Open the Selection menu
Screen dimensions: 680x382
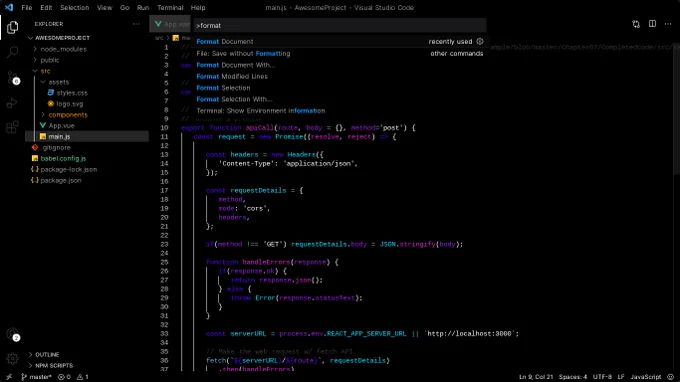(x=75, y=7)
